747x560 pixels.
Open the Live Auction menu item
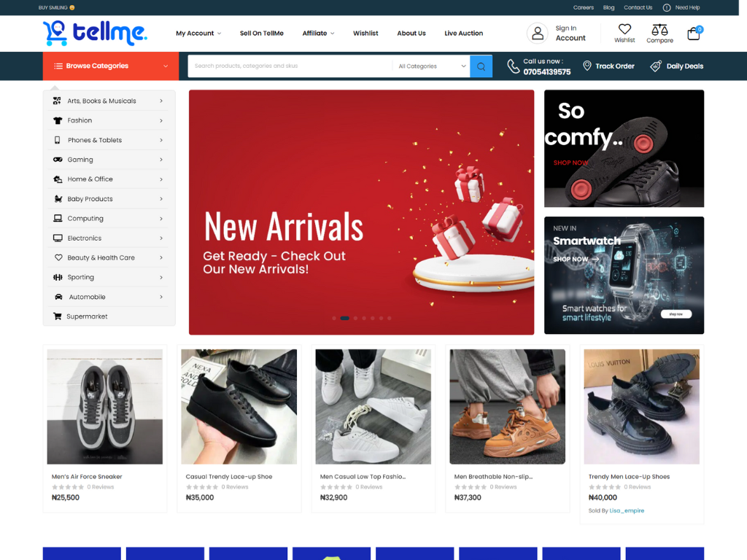pyautogui.click(x=463, y=34)
